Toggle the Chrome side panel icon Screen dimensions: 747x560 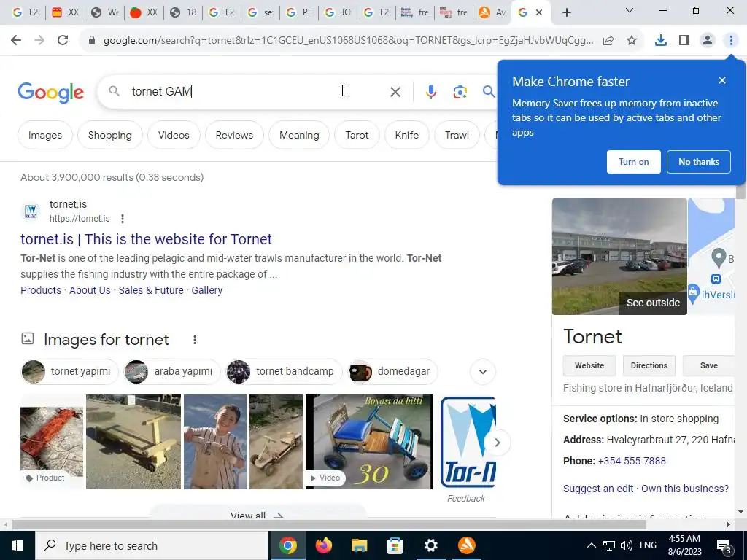pos(684,41)
